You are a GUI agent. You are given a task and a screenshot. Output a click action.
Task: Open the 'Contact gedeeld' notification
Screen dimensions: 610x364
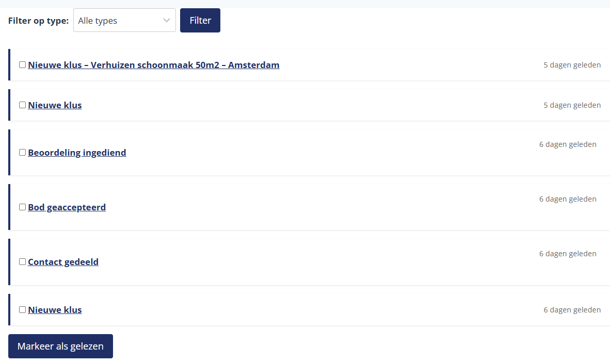pyautogui.click(x=63, y=262)
